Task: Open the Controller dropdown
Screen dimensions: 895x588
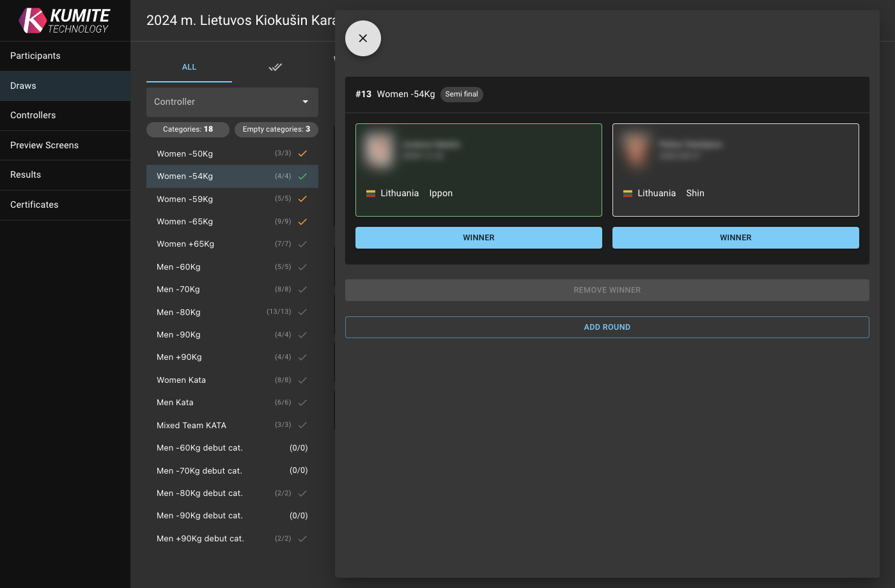Action: (232, 102)
